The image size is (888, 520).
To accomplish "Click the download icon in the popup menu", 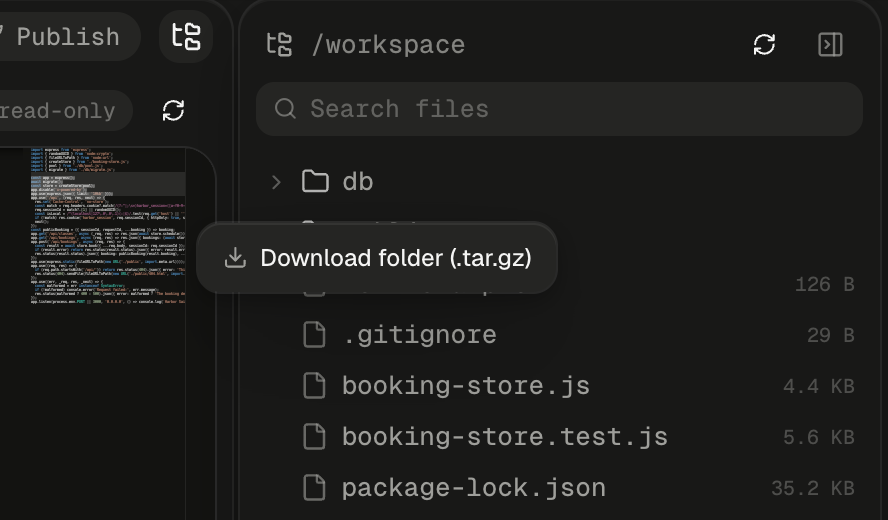I will [x=235, y=258].
